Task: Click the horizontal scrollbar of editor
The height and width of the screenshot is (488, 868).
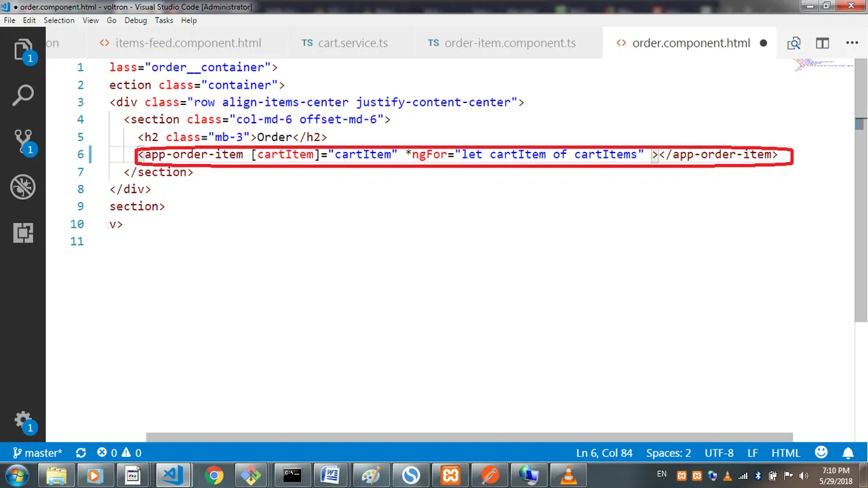Action: click(x=469, y=437)
